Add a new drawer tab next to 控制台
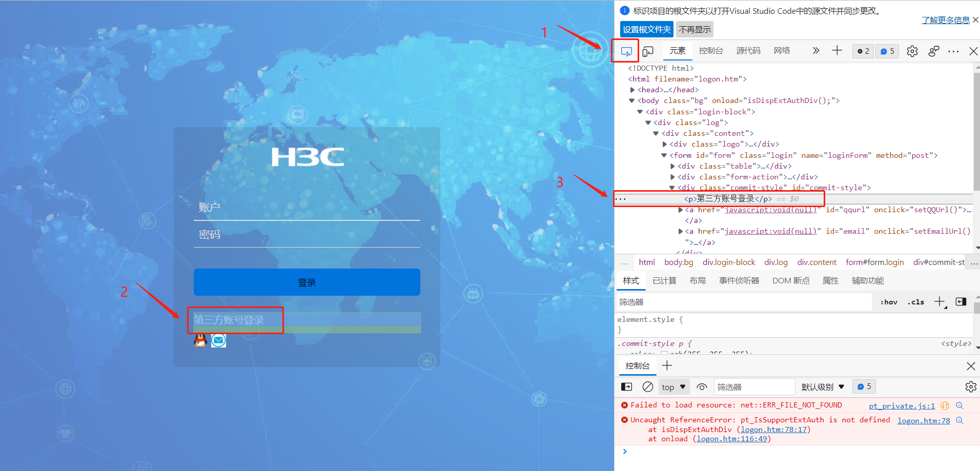The image size is (980, 471). [x=667, y=365]
